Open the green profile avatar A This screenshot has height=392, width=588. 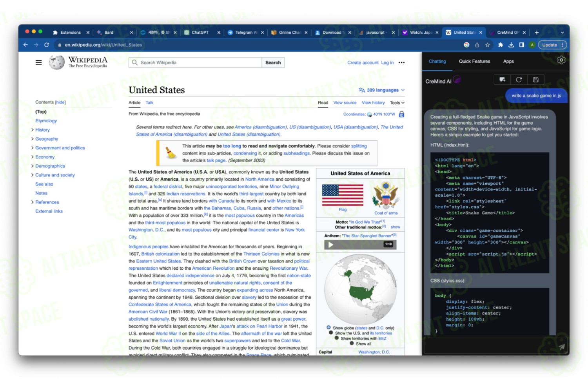(x=532, y=45)
